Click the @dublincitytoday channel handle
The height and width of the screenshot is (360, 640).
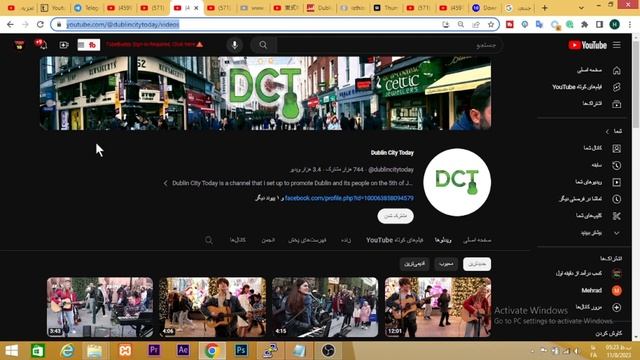391,169
